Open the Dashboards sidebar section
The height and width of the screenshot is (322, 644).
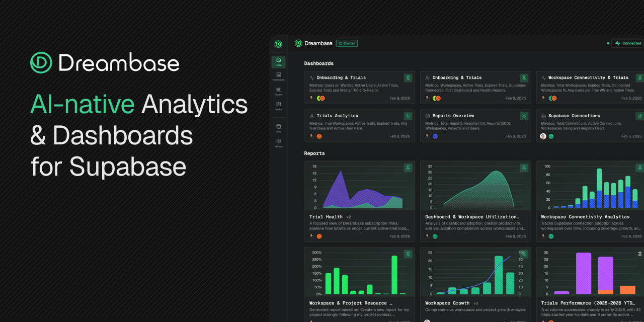[278, 76]
